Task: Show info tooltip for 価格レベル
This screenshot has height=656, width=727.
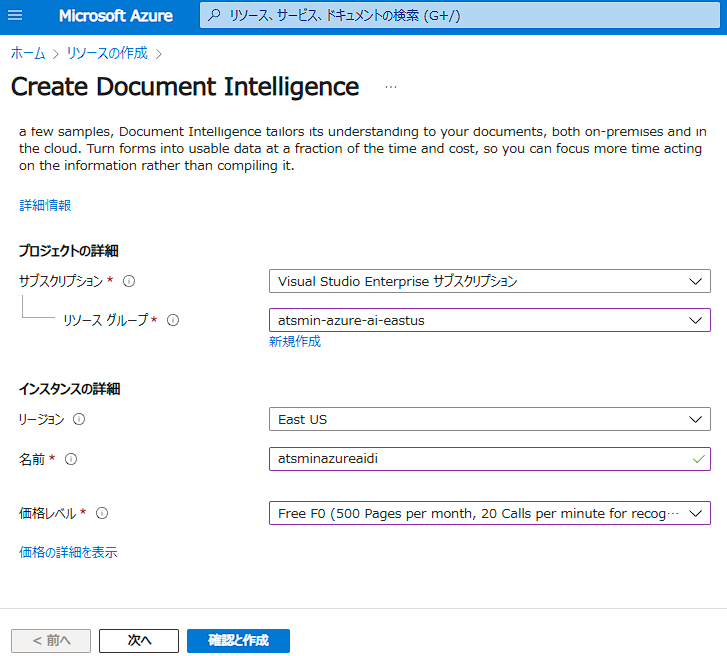Action: pos(102,513)
